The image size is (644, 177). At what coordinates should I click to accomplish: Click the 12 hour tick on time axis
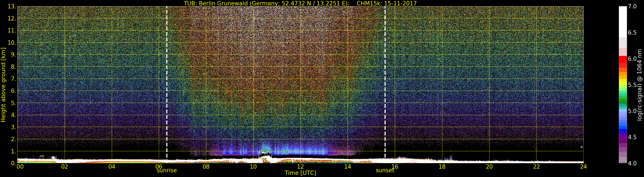click(x=300, y=166)
